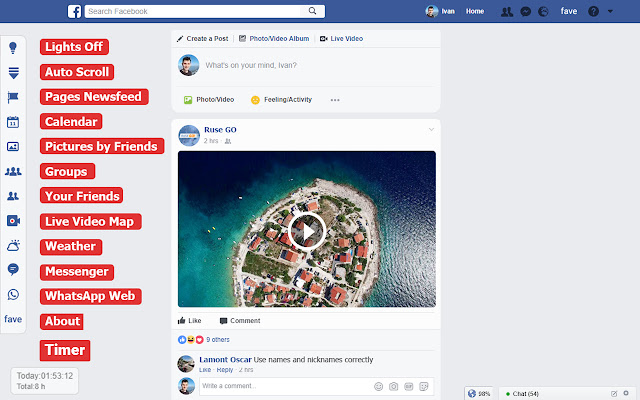Like Lamont Oscar's comment
Viewport: 640px width, 400px height.
pyautogui.click(x=205, y=370)
